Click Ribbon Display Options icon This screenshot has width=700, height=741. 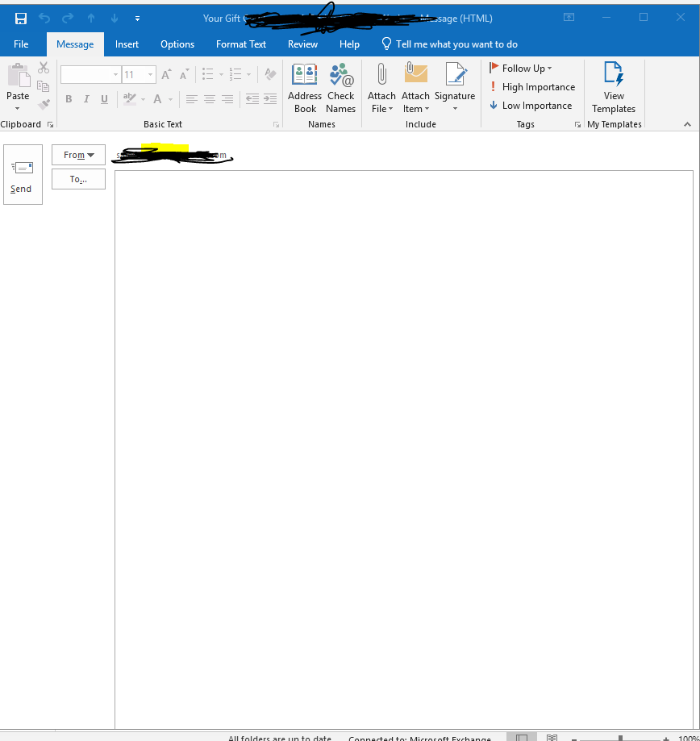pos(569,18)
